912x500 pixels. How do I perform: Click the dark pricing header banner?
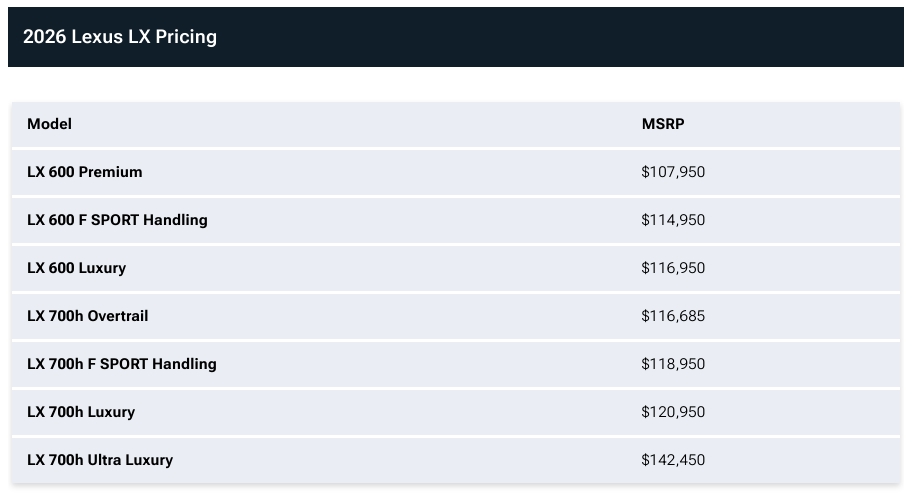click(456, 37)
